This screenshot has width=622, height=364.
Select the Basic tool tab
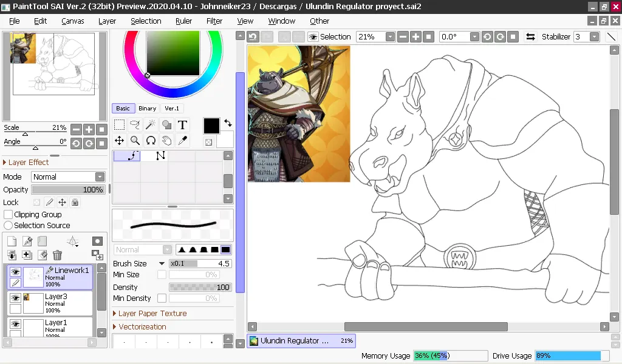tap(123, 108)
